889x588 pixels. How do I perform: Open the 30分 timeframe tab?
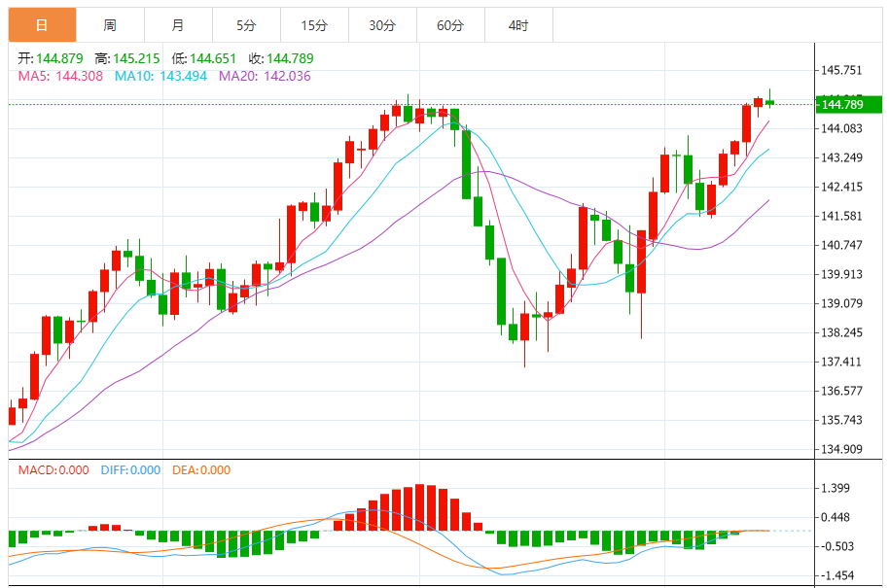[x=382, y=25]
